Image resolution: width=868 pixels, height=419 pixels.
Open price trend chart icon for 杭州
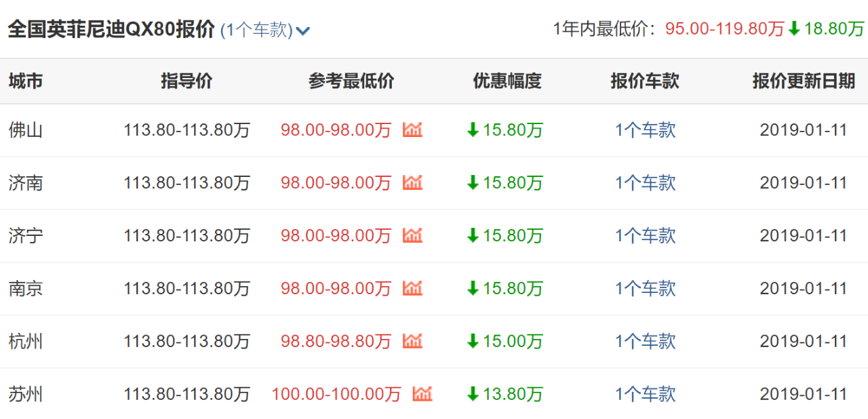coord(412,341)
